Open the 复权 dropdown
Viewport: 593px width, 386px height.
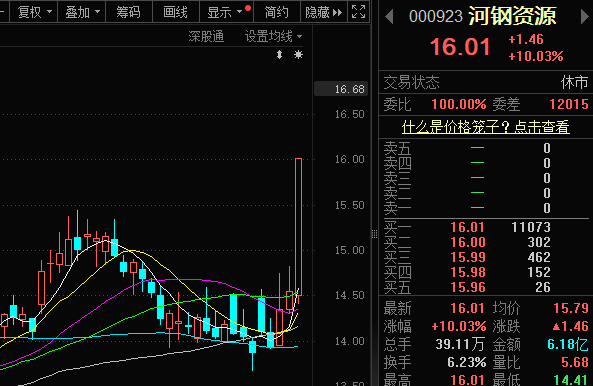point(35,12)
